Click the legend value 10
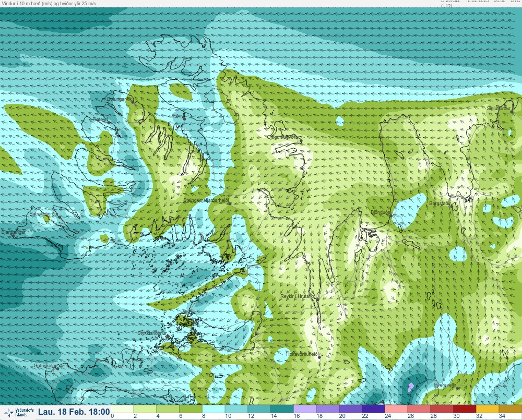This screenshot has height=420, width=522. (x=228, y=416)
